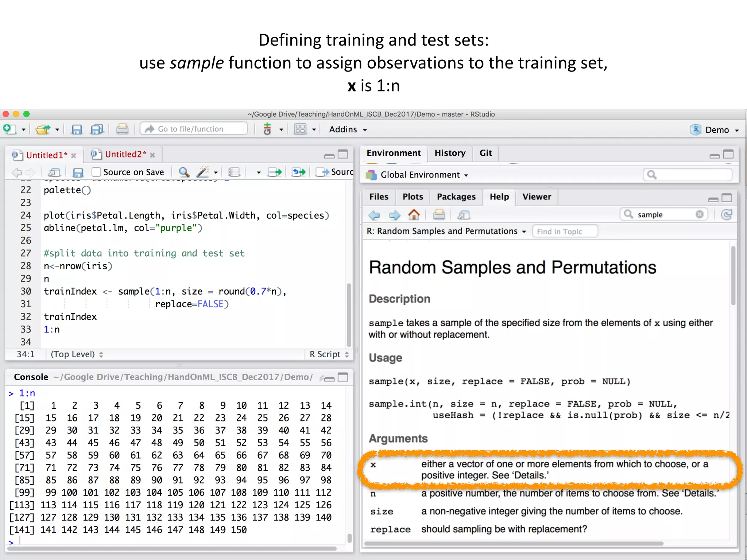Click the Find in Topic field
The height and width of the screenshot is (560, 747).
565,232
